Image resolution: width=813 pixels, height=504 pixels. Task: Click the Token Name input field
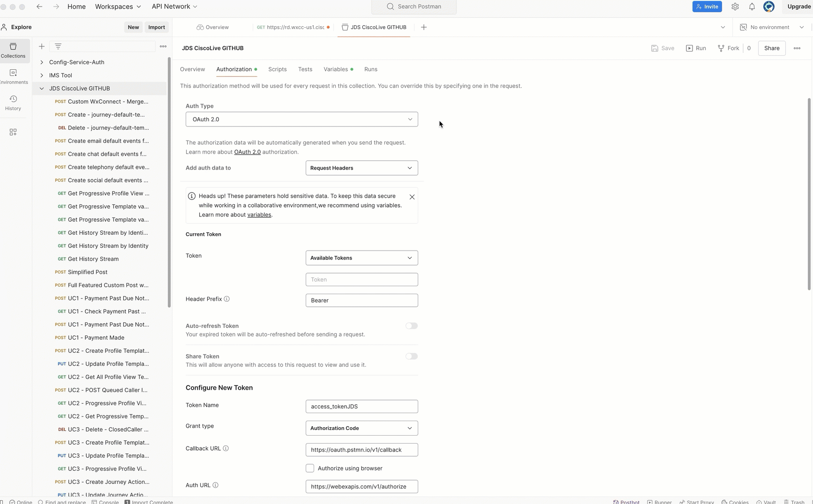pyautogui.click(x=361, y=407)
